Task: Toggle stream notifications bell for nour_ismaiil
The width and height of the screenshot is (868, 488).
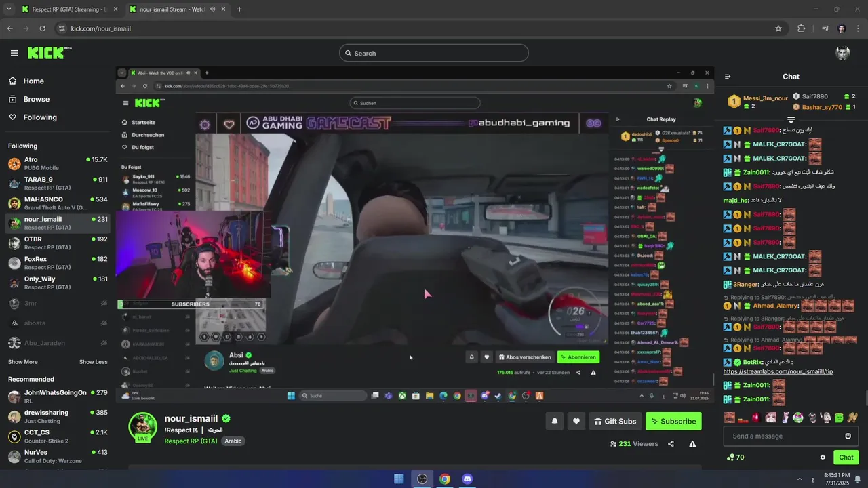Action: [555, 421]
